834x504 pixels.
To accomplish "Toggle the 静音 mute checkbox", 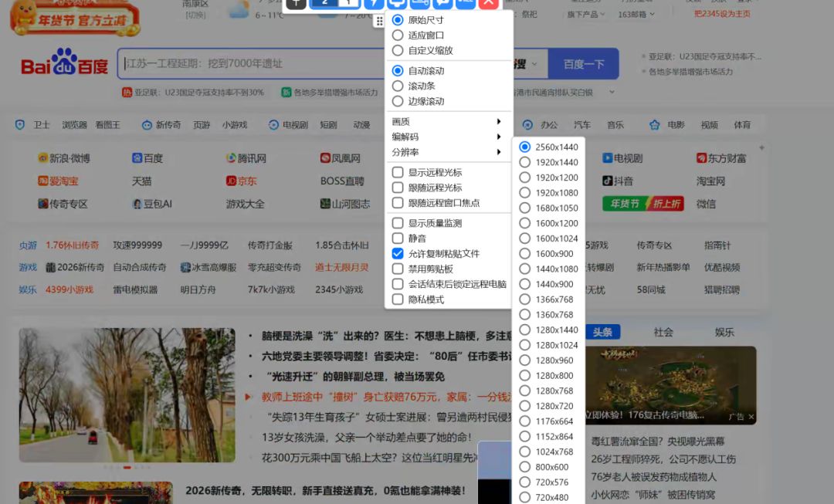I will [398, 238].
